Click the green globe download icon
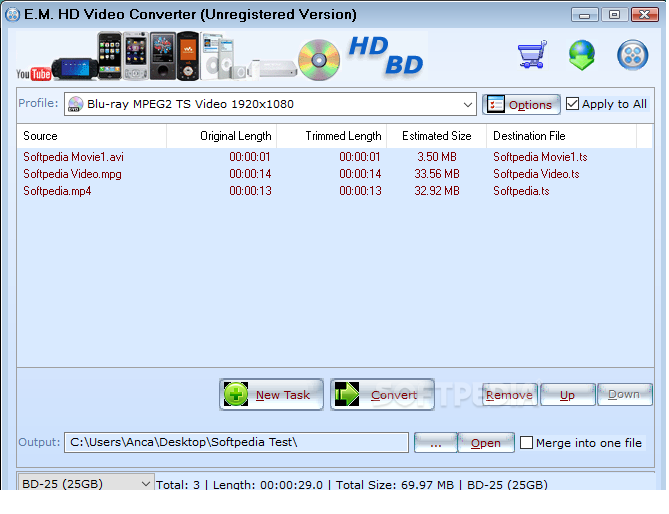The height and width of the screenshot is (514, 669). [582, 55]
